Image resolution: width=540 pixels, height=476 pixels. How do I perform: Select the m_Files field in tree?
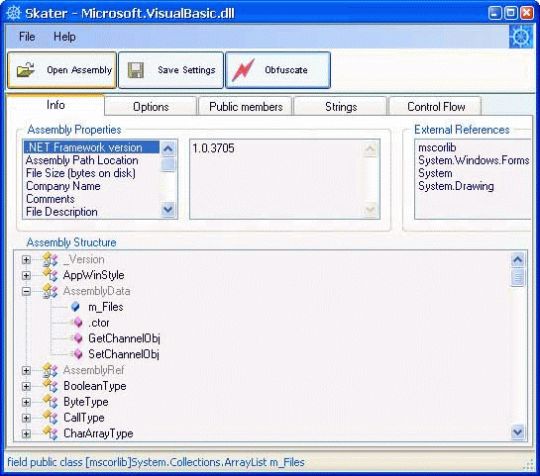click(106, 307)
